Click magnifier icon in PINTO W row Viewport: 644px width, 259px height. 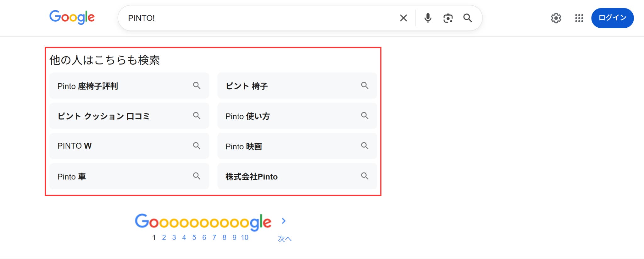coord(197,146)
